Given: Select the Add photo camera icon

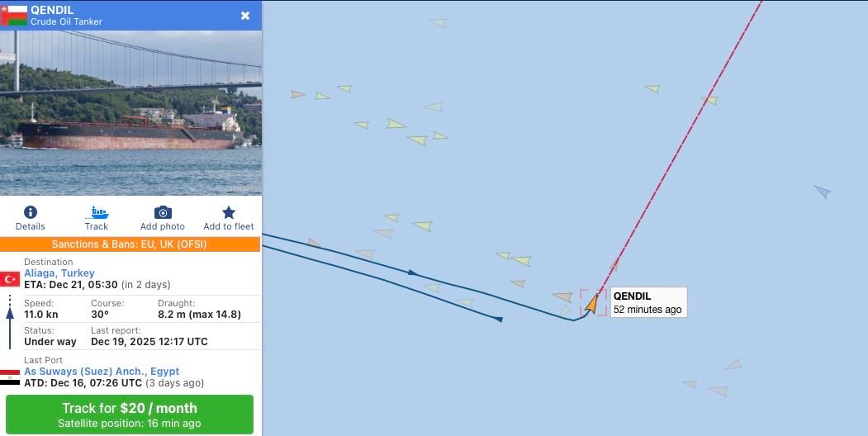Looking at the screenshot, I should point(163,212).
